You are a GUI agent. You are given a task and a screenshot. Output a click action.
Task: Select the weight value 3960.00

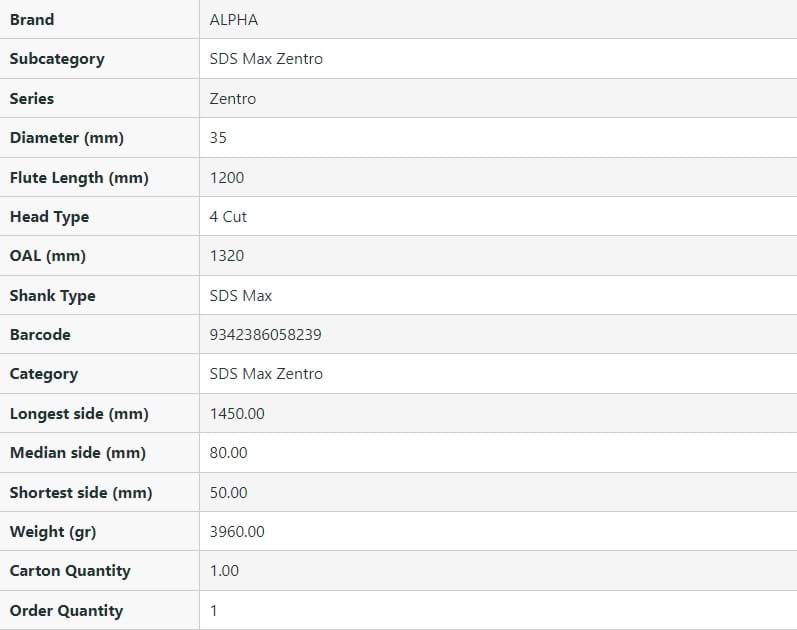pyautogui.click(x=237, y=532)
